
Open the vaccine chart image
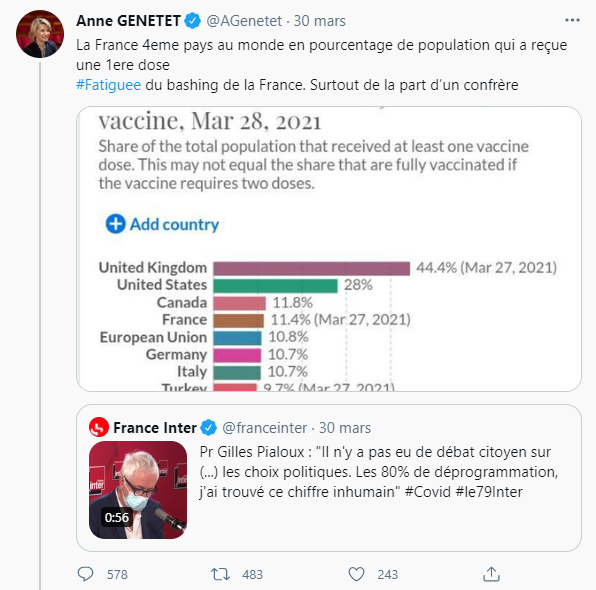329,249
